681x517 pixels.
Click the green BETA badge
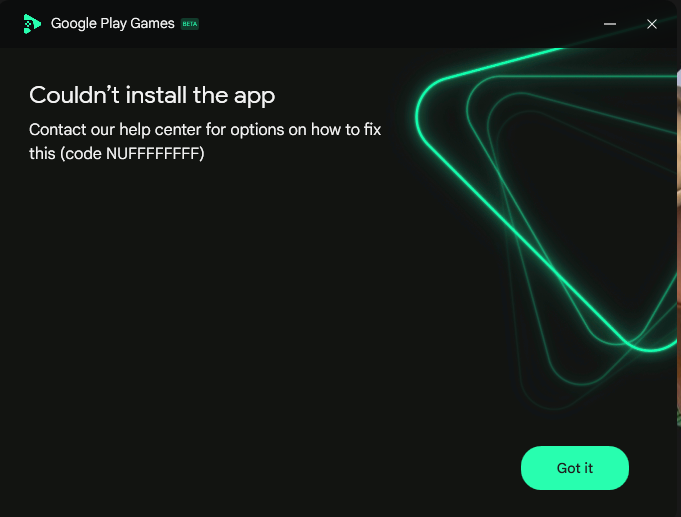[x=190, y=24]
